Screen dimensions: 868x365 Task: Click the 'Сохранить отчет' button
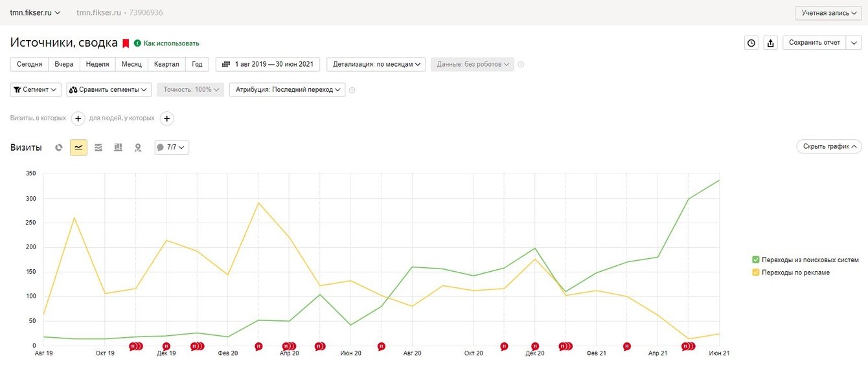(x=814, y=43)
